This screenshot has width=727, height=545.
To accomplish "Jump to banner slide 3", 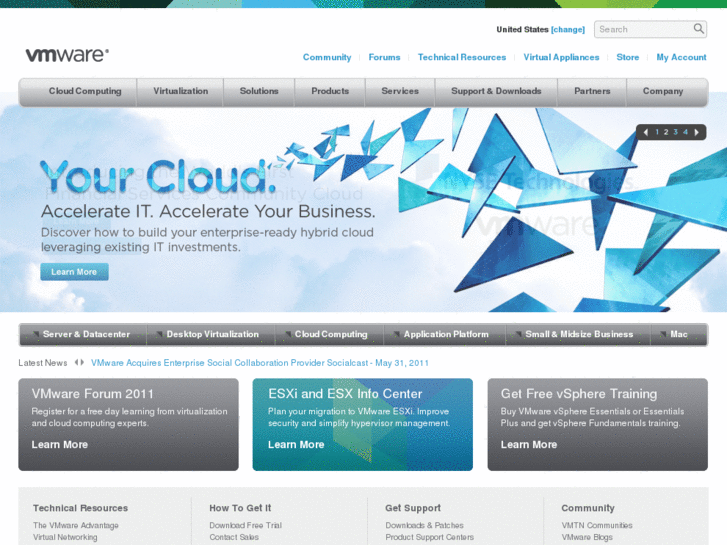I will pos(676,132).
